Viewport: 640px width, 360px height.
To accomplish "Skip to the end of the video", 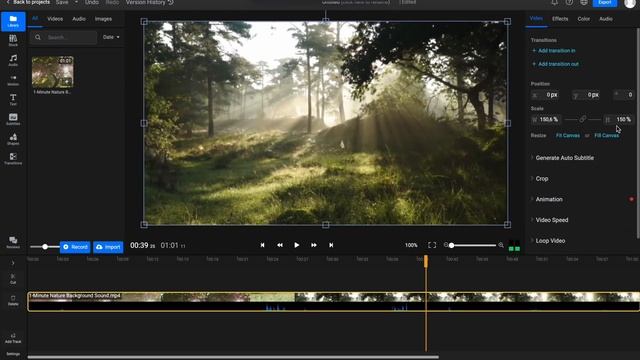I will 331,245.
